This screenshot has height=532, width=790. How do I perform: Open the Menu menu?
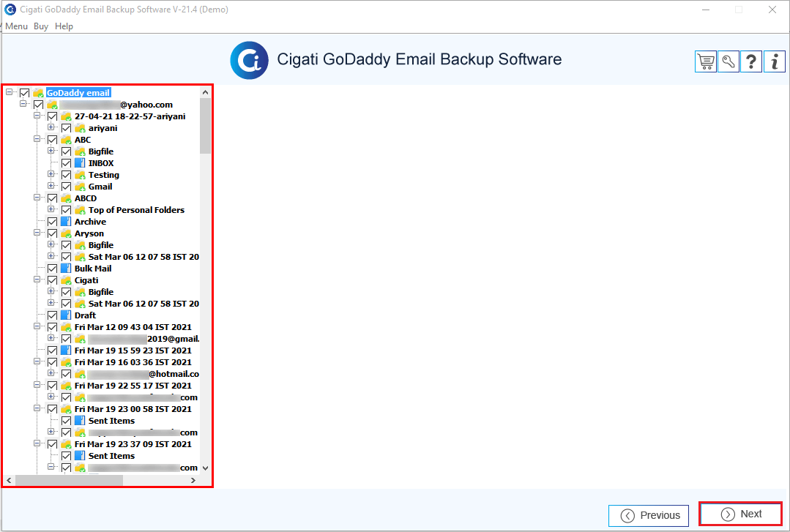16,26
